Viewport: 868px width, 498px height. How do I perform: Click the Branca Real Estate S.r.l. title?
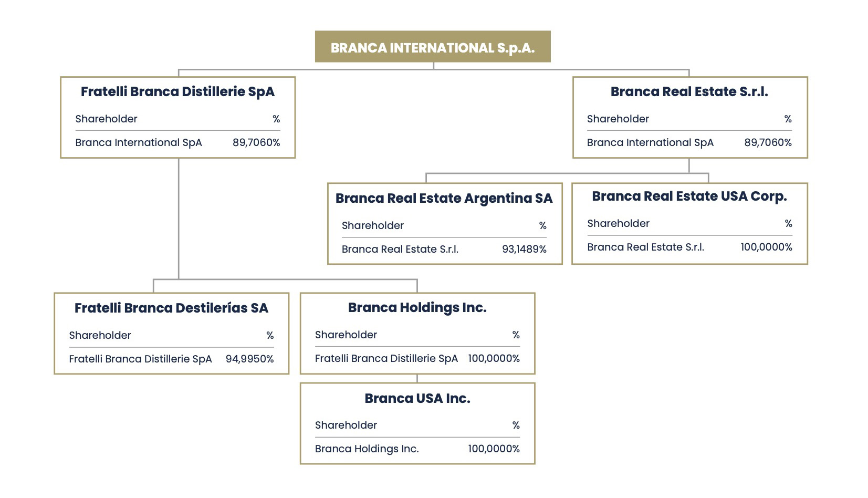pos(689,91)
